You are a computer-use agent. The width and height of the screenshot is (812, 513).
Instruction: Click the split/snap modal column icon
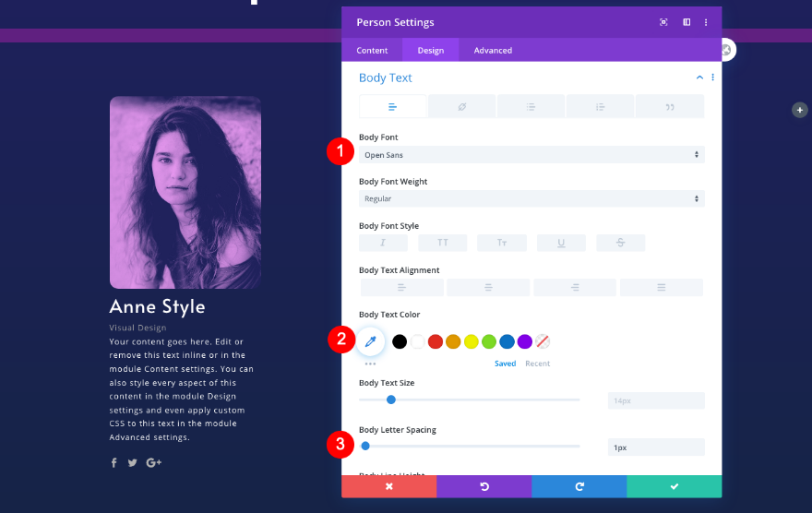[x=687, y=22]
